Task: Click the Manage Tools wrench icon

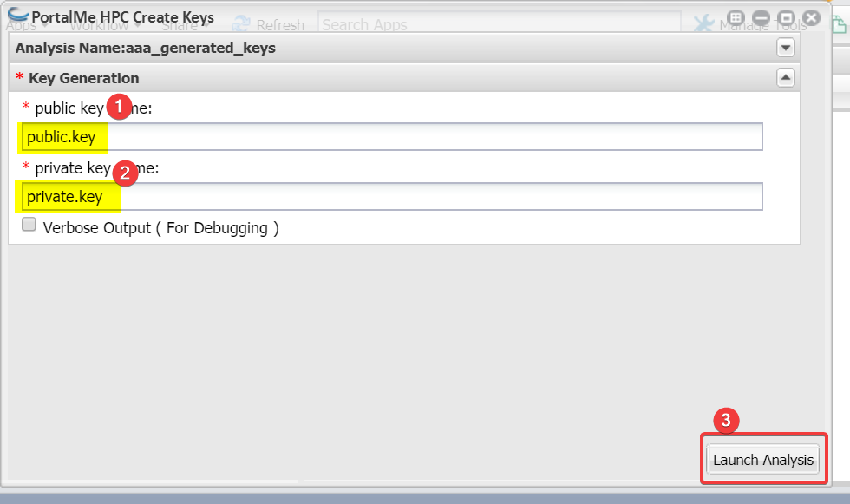Action: [703, 23]
